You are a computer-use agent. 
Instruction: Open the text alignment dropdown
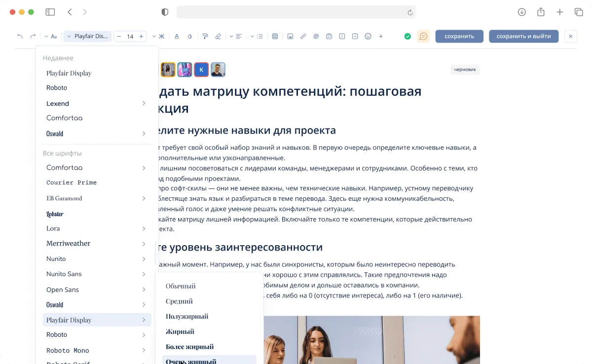point(236,36)
